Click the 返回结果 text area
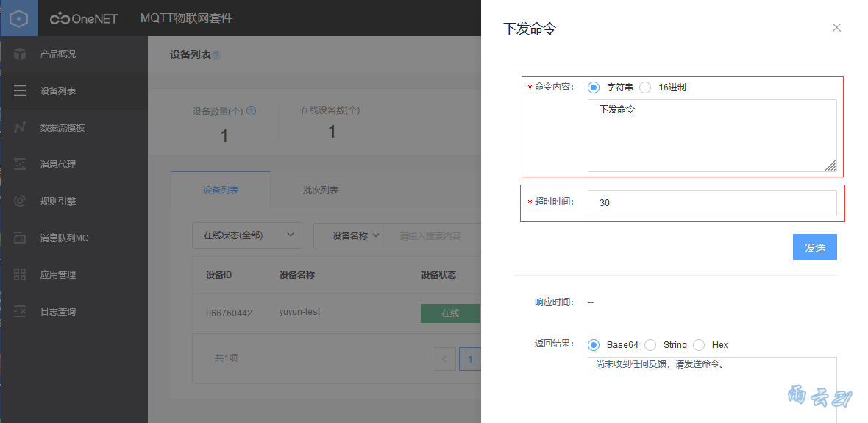Viewport: 868px width, 423px height. click(x=712, y=390)
